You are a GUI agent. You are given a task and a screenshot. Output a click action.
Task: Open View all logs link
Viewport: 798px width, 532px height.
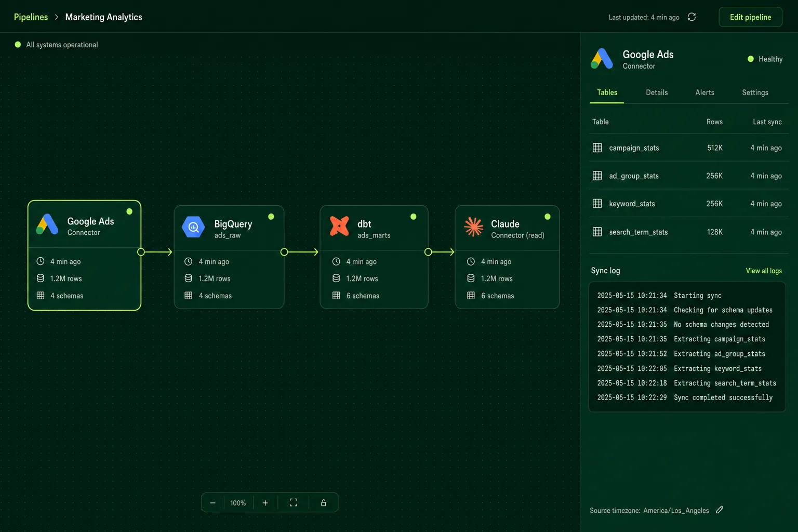(x=764, y=271)
